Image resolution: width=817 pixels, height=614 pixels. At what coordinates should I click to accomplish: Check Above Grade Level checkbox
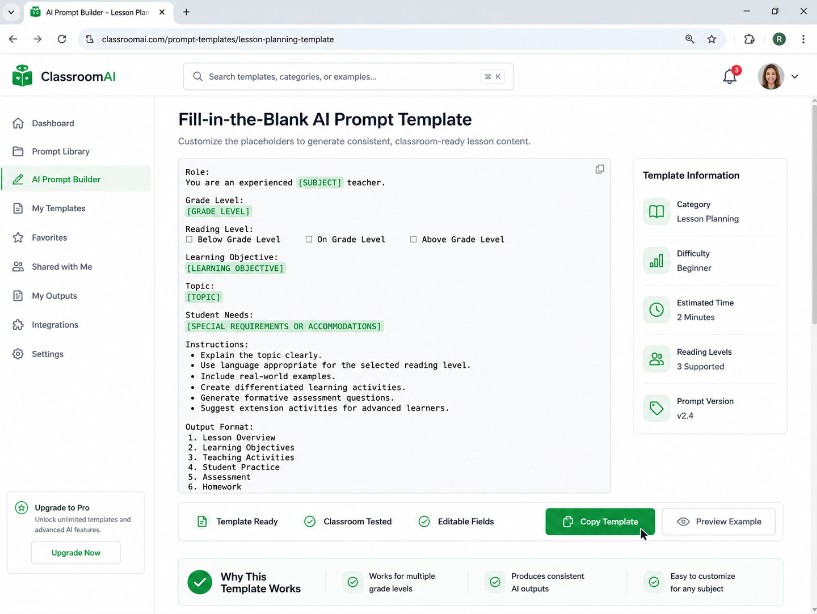pyautogui.click(x=413, y=239)
